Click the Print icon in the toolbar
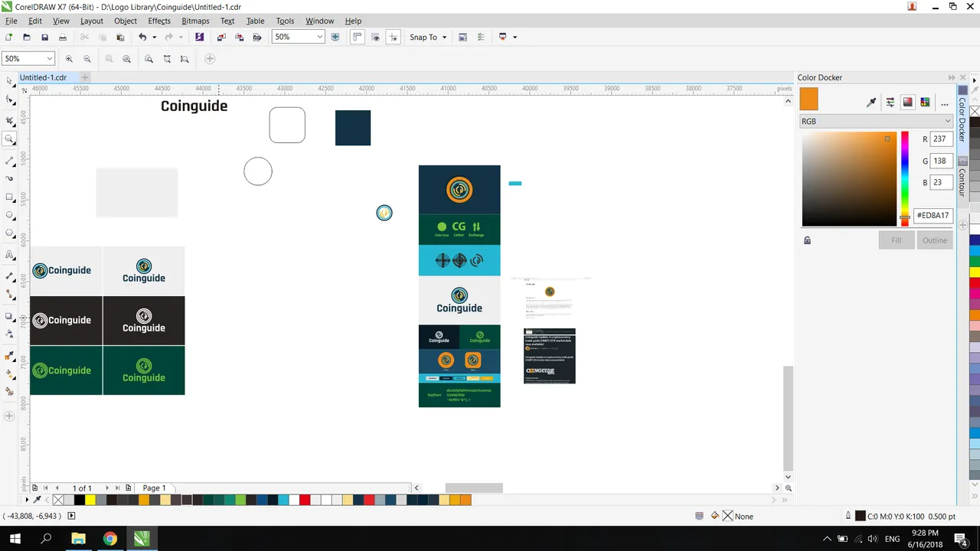 pos(63,37)
